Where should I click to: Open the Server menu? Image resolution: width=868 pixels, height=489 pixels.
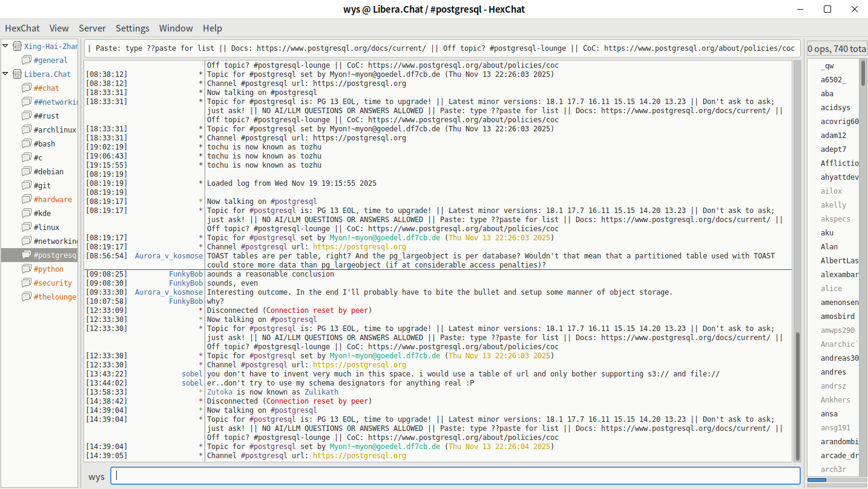(92, 28)
